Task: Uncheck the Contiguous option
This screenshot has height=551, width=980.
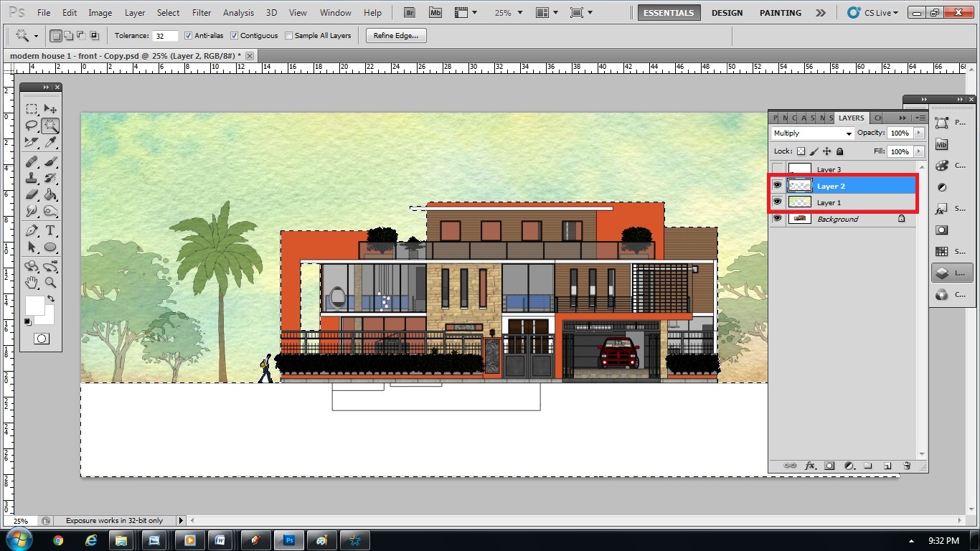Action: (x=235, y=35)
